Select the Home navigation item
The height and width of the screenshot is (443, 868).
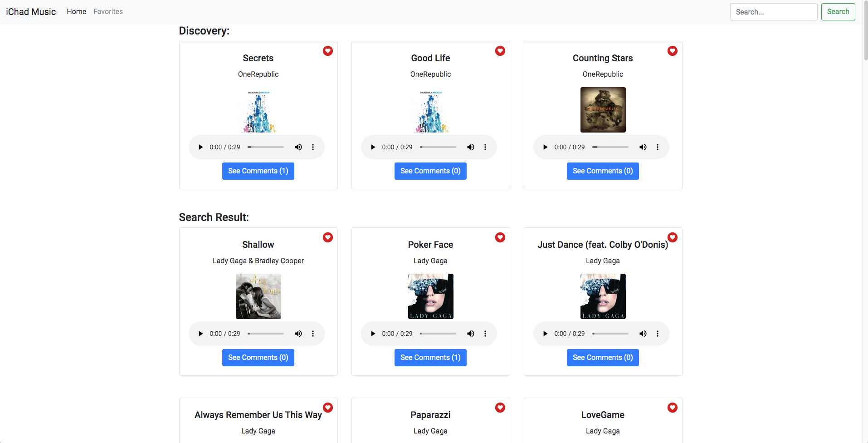pyautogui.click(x=76, y=11)
